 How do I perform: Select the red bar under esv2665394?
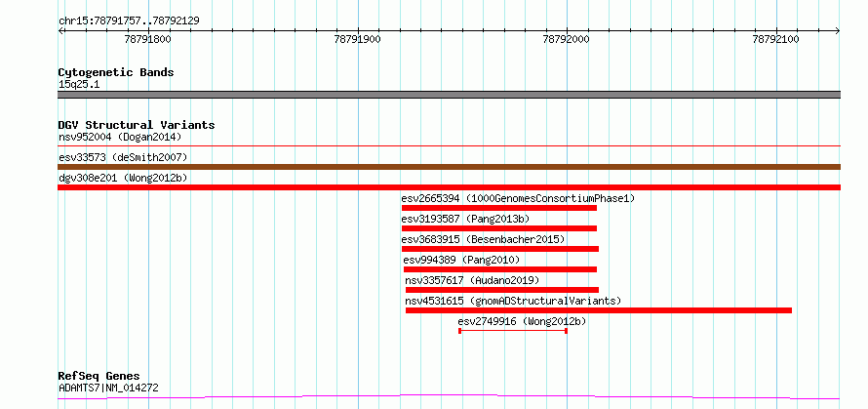(499, 208)
